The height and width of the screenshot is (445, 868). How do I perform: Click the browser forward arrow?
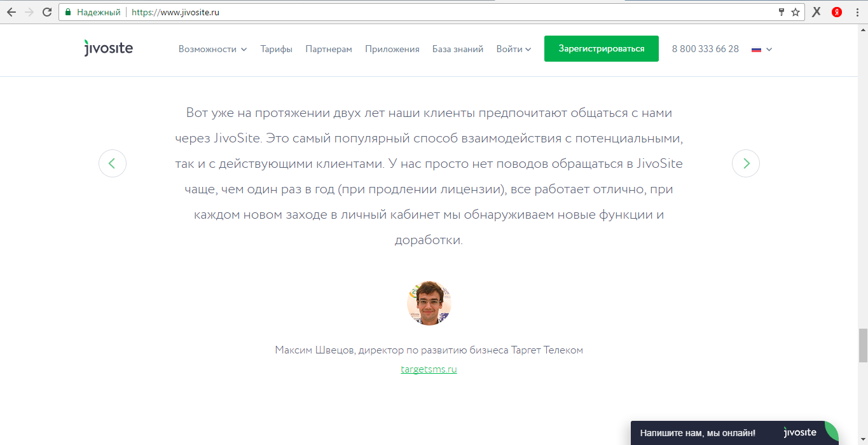tap(29, 12)
